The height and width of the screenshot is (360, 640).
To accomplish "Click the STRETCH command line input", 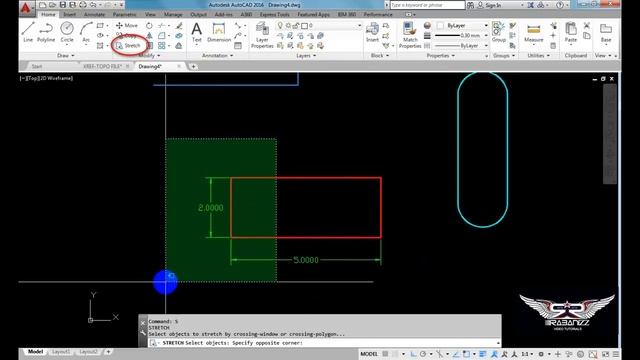I will (x=324, y=343).
